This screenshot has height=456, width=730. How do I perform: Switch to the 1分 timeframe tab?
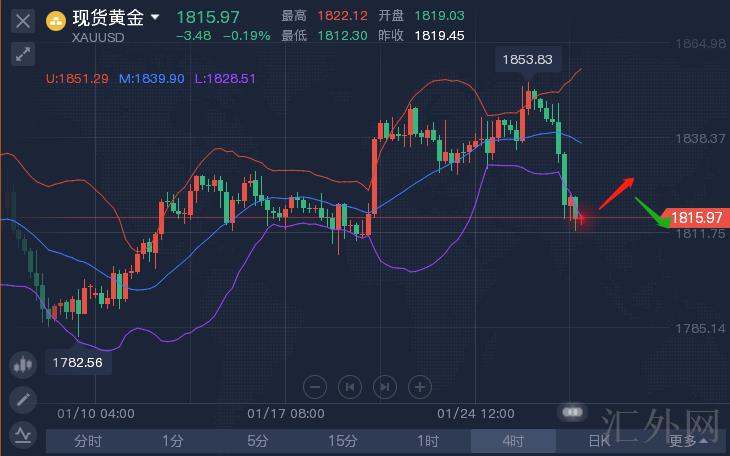coord(173,440)
